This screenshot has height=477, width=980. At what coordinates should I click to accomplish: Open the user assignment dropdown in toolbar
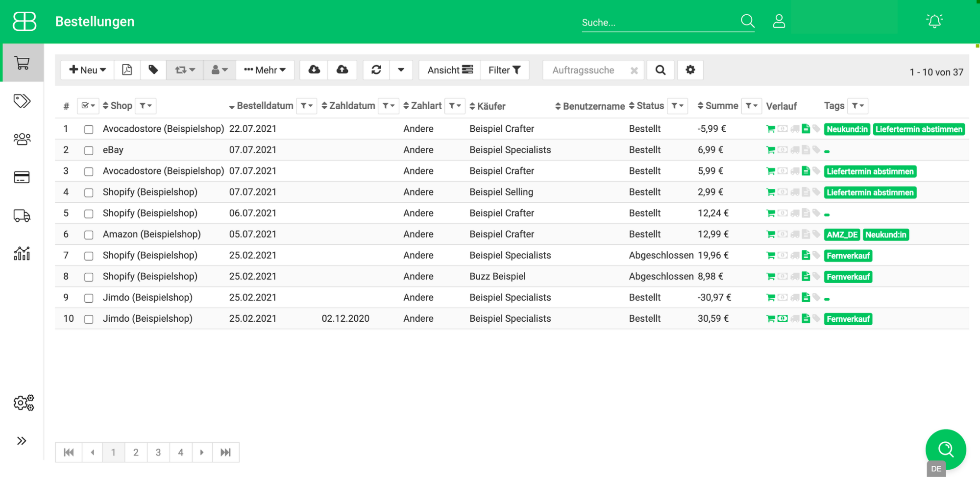[x=220, y=70]
